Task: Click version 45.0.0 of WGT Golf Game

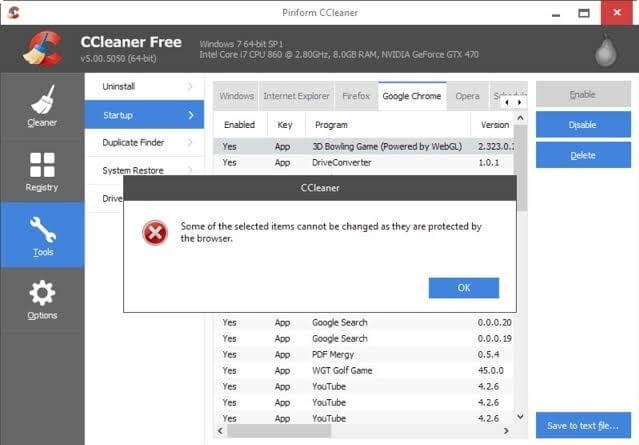Action: pos(491,371)
